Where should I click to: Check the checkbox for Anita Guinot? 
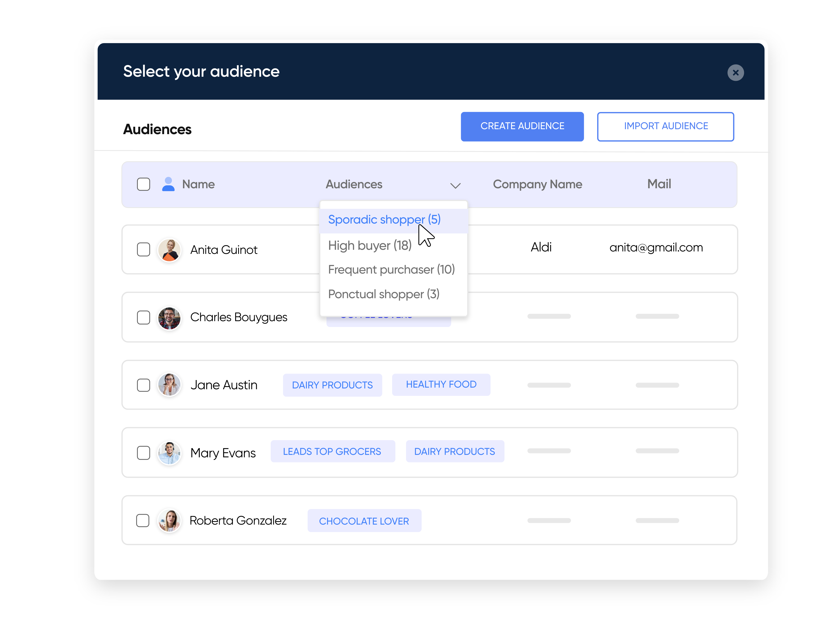[144, 250]
